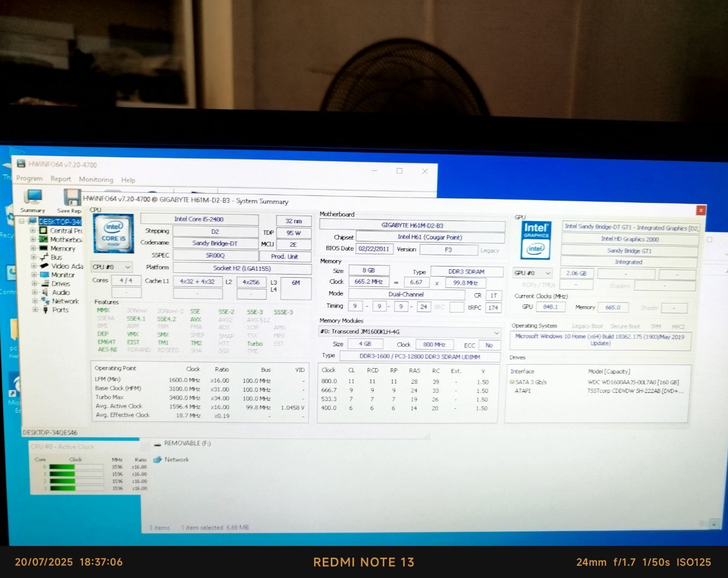Click the Bus icon in tree
Viewport: 728px width, 578px height.
point(43,257)
